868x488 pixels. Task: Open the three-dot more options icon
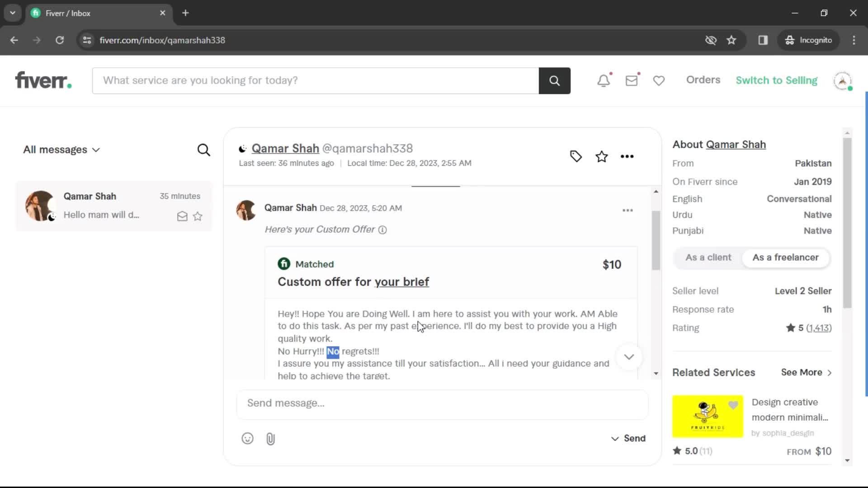pyautogui.click(x=627, y=155)
